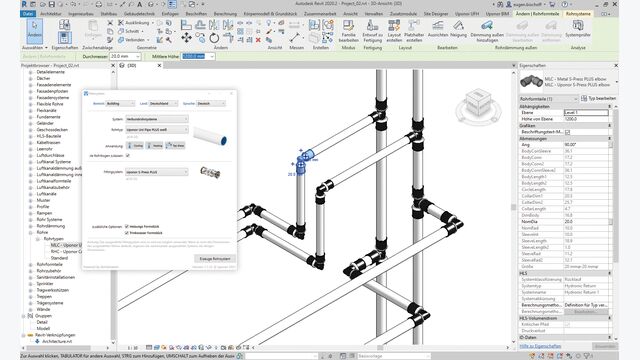Click the 'Höhe von Ebene' 1200.0 value field

point(586,119)
